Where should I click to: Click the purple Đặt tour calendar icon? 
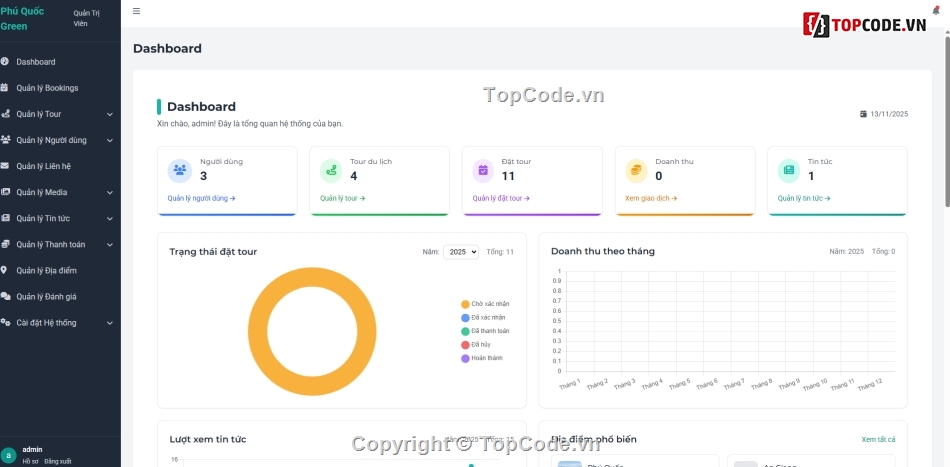tap(483, 170)
